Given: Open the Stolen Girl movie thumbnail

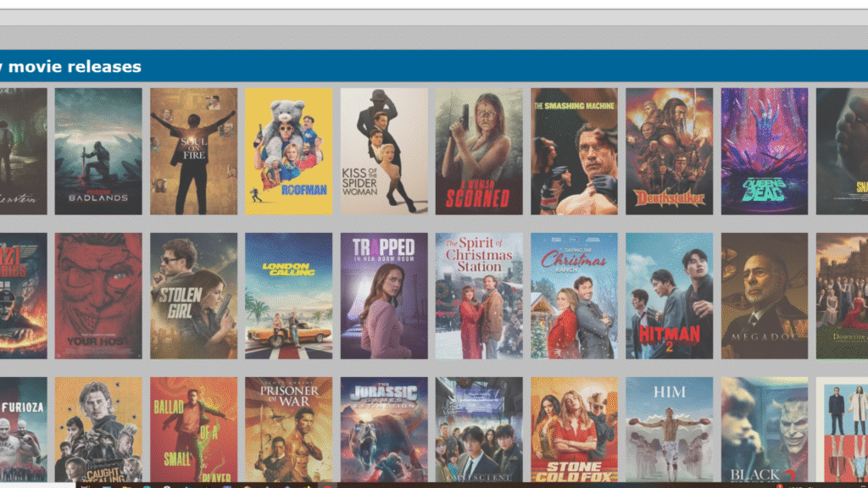Looking at the screenshot, I should click(x=193, y=296).
